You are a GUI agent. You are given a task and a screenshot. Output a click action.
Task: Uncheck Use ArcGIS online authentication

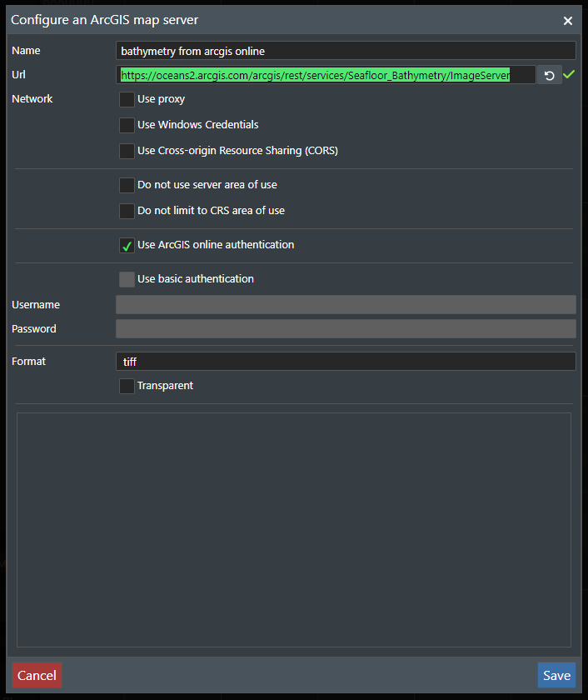pyautogui.click(x=127, y=245)
